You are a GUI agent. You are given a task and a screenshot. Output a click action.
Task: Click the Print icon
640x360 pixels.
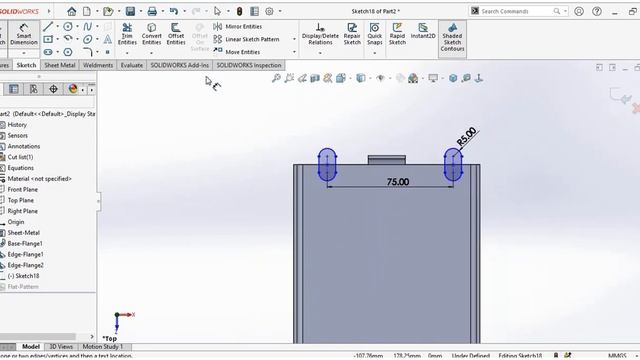click(x=152, y=11)
